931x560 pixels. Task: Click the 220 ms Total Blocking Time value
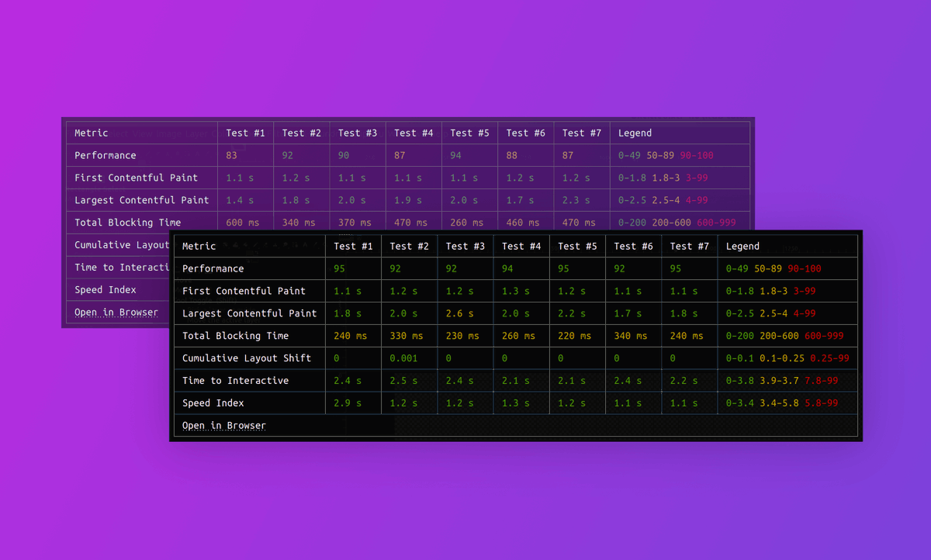coord(575,336)
